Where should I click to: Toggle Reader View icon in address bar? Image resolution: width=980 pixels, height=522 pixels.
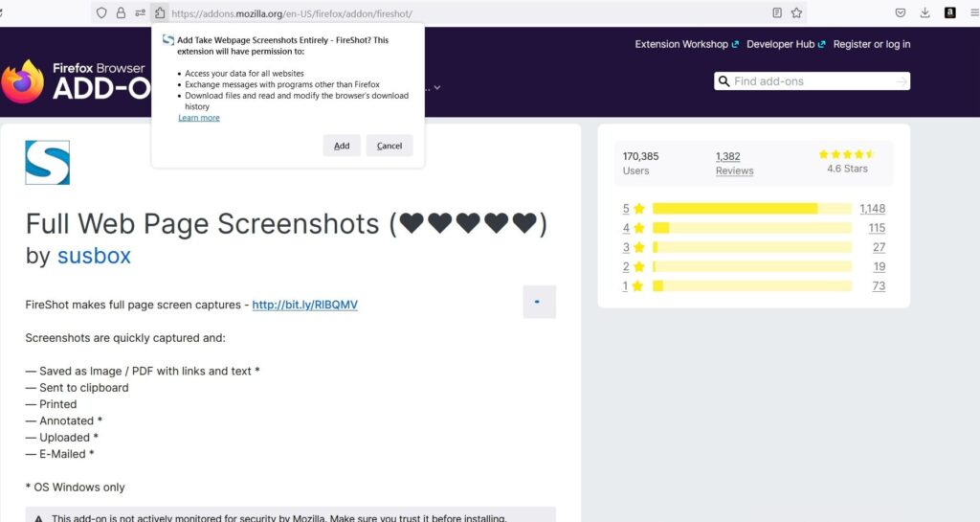777,12
